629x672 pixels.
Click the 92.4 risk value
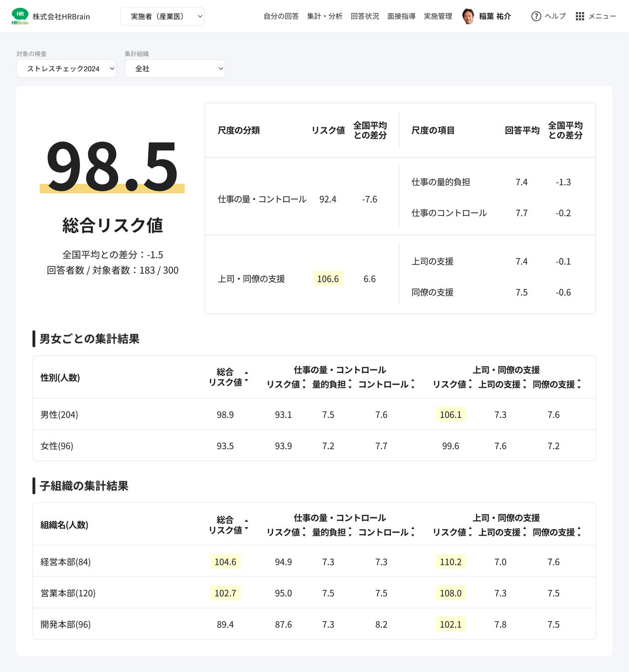328,199
